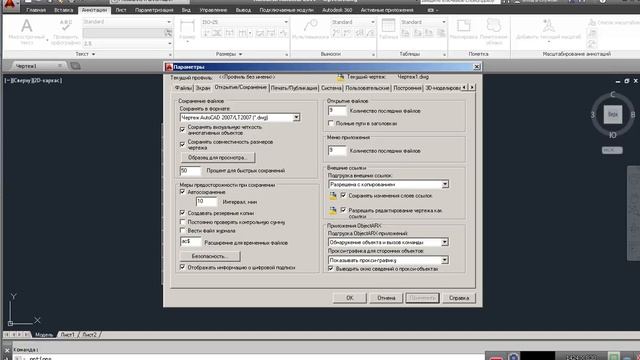Switch to the Модель layout tab
640x360 pixels.
click(x=44, y=335)
